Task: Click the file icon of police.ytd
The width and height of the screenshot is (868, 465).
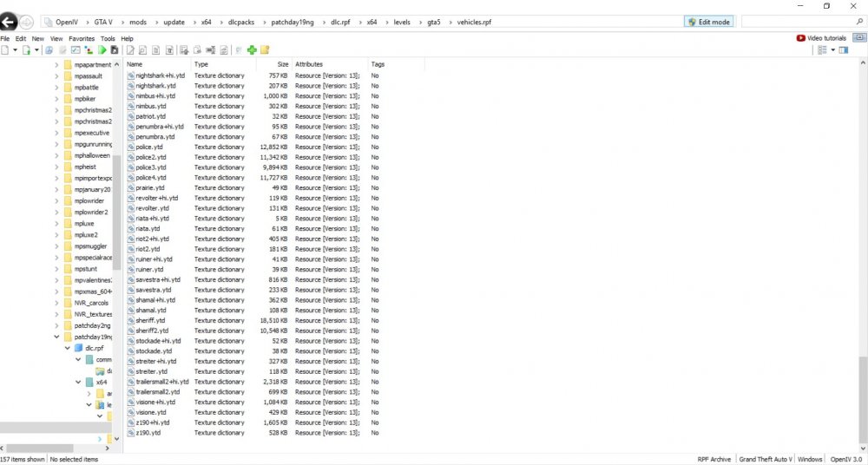Action: [x=131, y=147]
